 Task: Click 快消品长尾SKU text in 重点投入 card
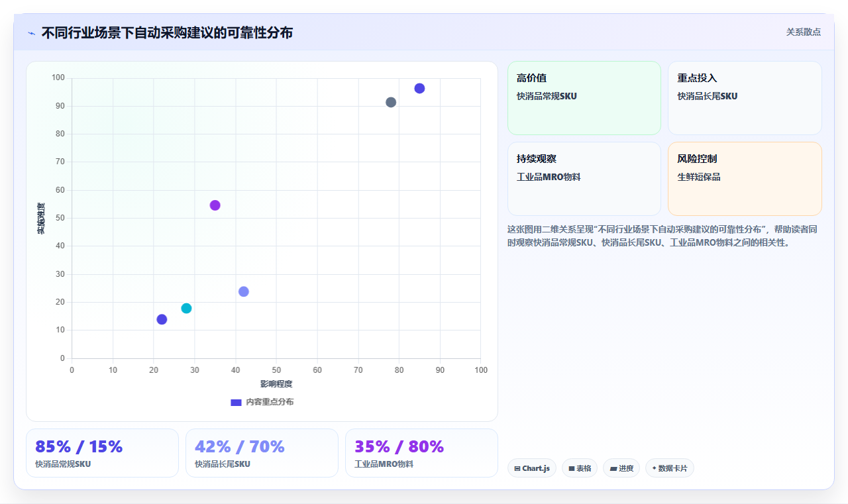(x=707, y=96)
